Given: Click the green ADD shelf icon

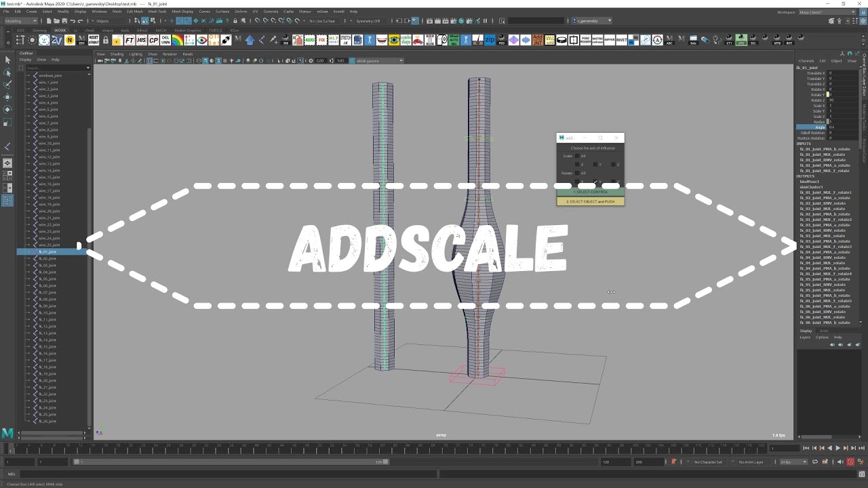Looking at the screenshot, I should (309, 40).
